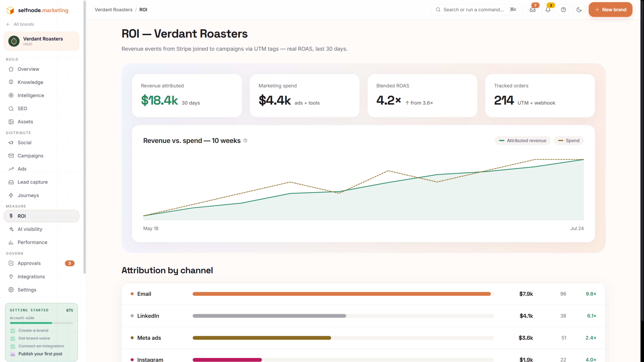This screenshot has width=644, height=362.
Task: Click the info icon beside chart title
Action: tap(245, 141)
